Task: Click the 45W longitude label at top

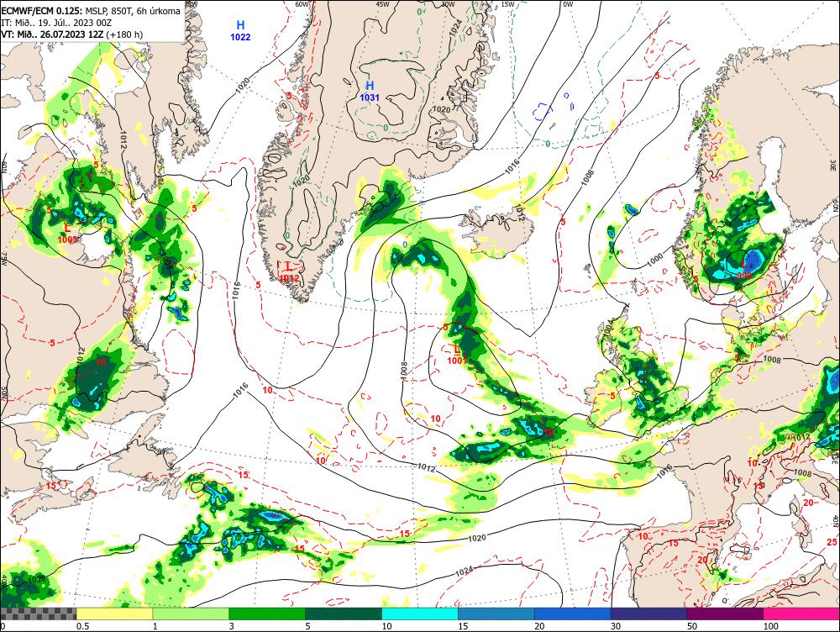Action: 382,3
